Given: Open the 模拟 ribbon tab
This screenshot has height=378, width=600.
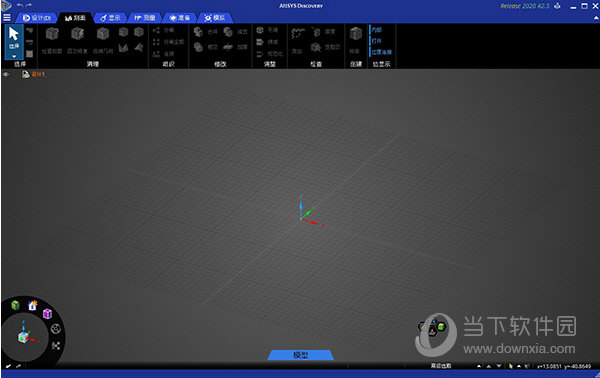Looking at the screenshot, I should 215,18.
